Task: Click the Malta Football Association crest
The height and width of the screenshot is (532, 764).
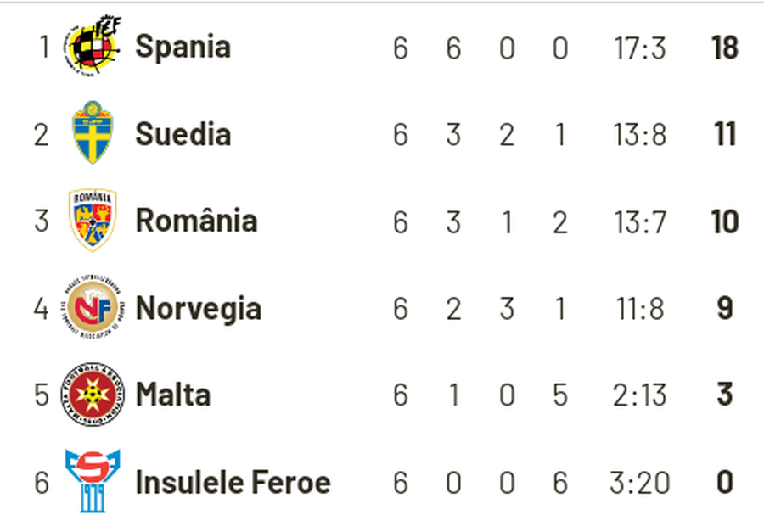Action: [93, 395]
